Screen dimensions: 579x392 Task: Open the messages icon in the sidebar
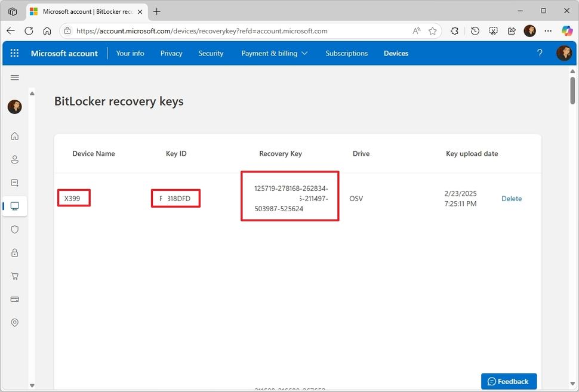coord(14,183)
